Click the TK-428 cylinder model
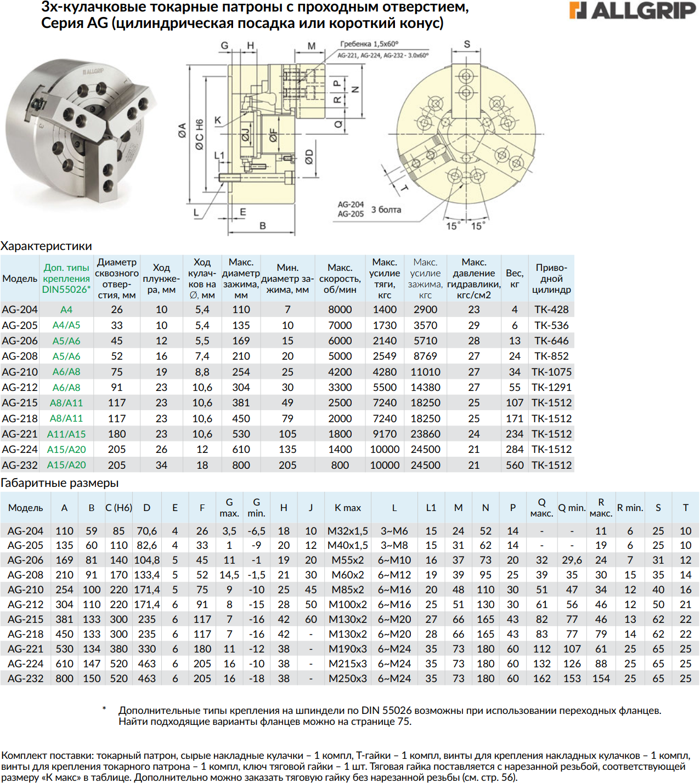This screenshot has width=700, height=783. pyautogui.click(x=551, y=309)
